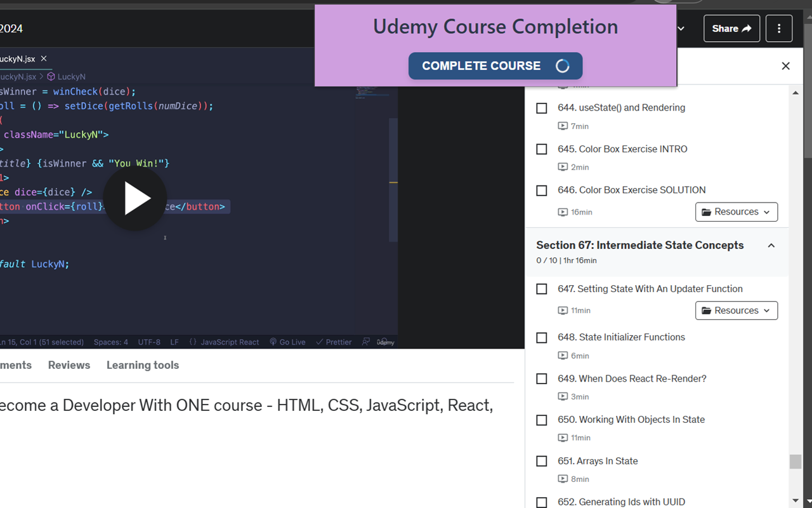Click '0 / 10 | 1hr 16min' section progress text
Screen dimensions: 812x508
click(566, 260)
